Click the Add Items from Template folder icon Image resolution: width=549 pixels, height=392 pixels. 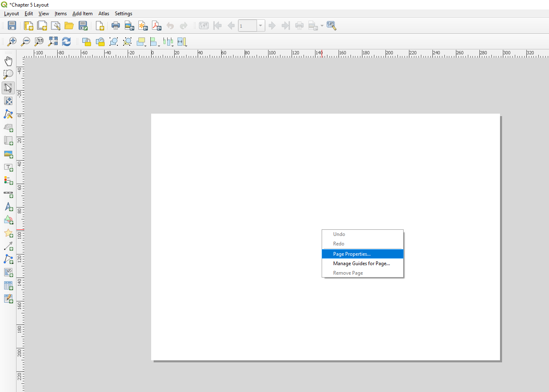tap(69, 26)
